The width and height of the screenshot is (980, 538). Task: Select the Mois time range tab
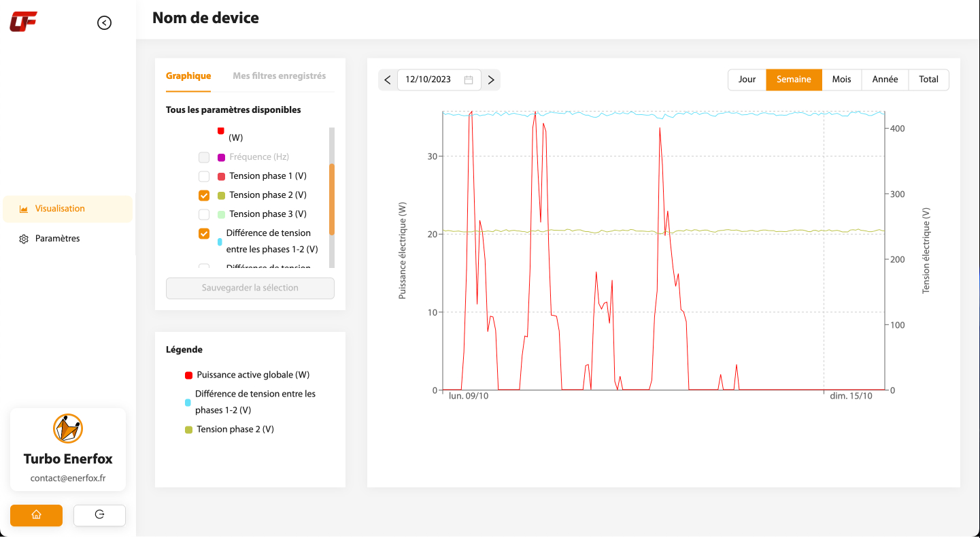coord(841,80)
